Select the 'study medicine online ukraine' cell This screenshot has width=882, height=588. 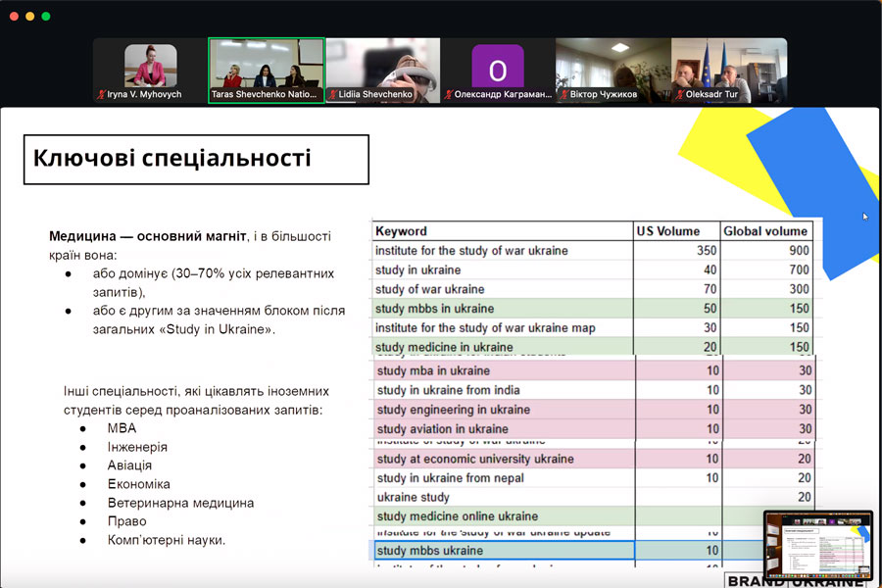click(x=505, y=516)
